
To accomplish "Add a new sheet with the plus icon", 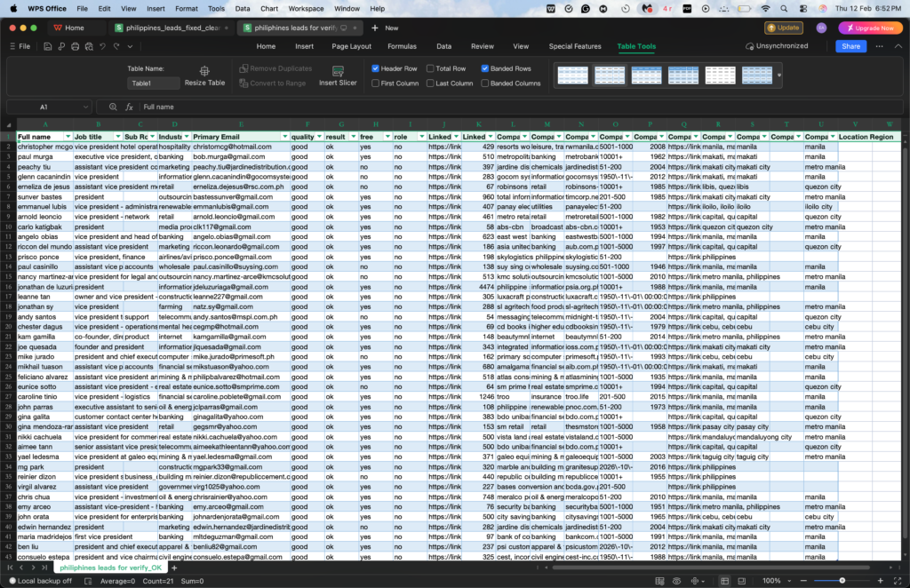I will (173, 566).
